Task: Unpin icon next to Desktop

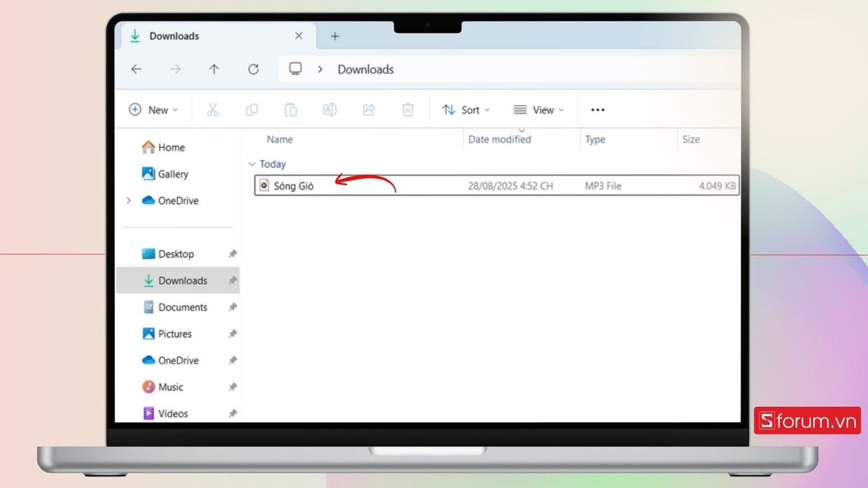Action: pos(232,254)
